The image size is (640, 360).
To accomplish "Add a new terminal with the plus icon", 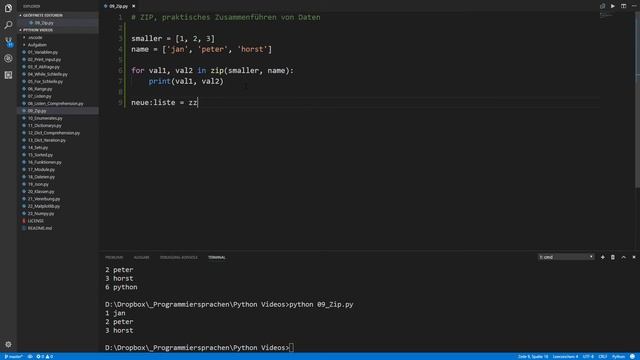I will point(602,257).
